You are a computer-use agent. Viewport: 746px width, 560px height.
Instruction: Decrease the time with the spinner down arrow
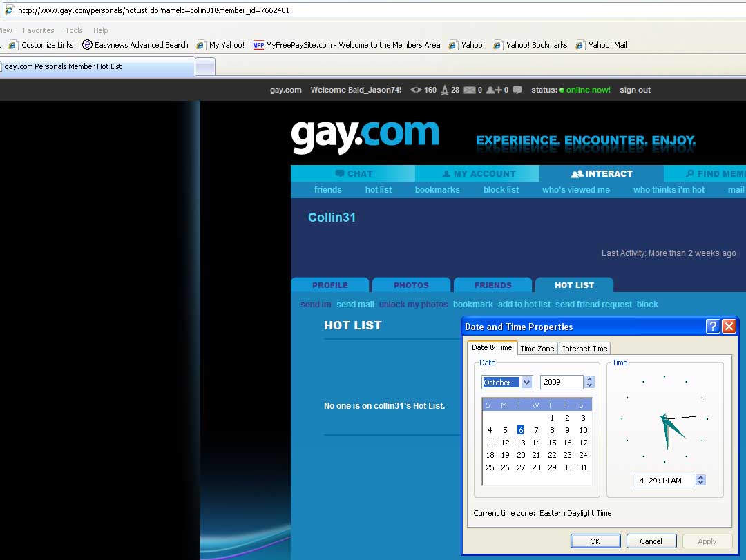pos(700,483)
